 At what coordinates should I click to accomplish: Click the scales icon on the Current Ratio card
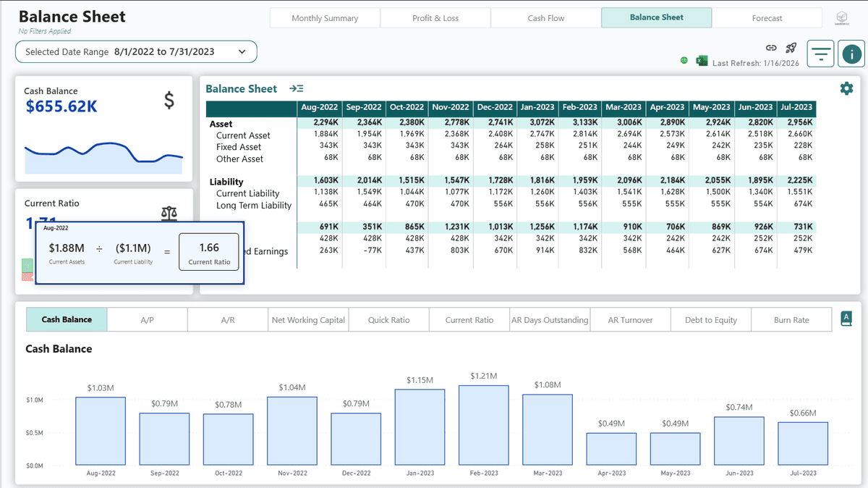169,214
